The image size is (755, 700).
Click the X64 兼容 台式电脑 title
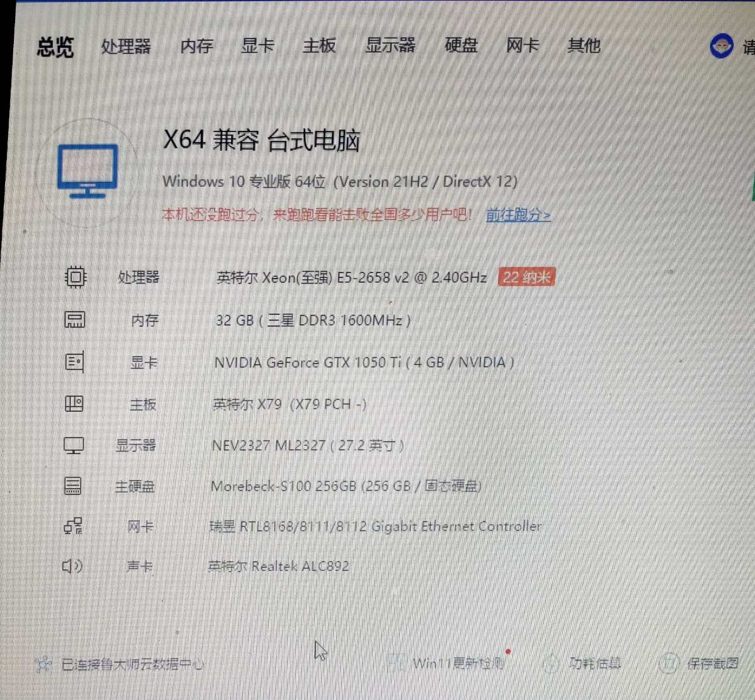pos(262,140)
